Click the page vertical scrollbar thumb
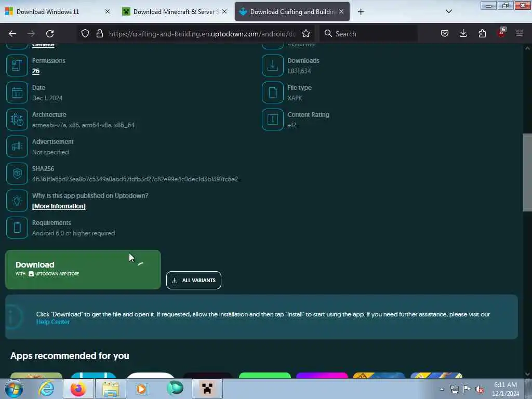This screenshot has width=532, height=399. click(527, 172)
